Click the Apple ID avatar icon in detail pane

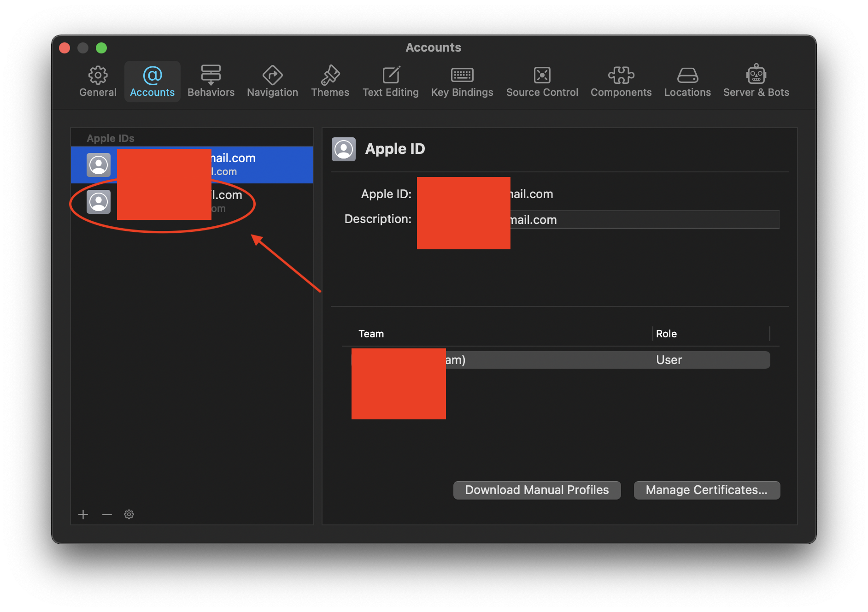[344, 149]
